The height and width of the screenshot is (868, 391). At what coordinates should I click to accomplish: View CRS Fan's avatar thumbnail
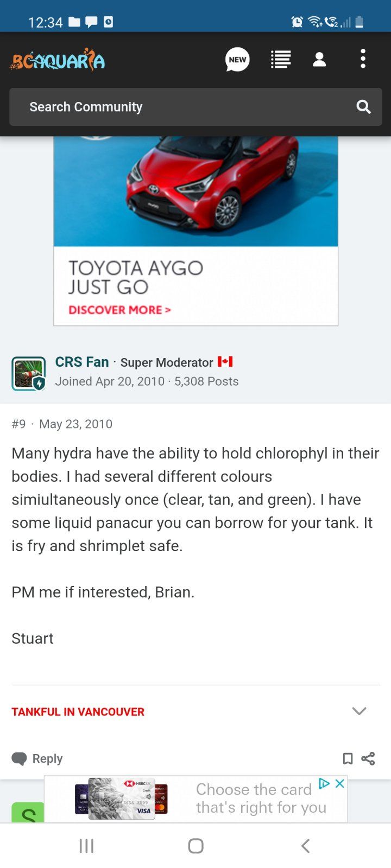coord(28,373)
